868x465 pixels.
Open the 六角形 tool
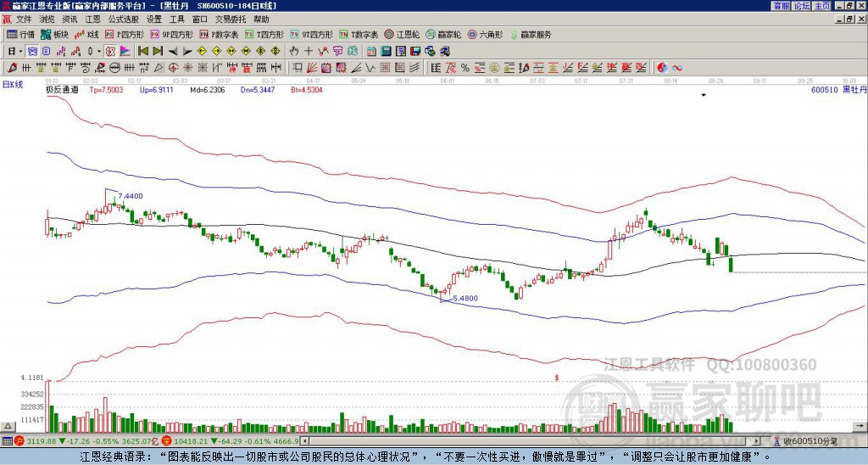pos(486,34)
